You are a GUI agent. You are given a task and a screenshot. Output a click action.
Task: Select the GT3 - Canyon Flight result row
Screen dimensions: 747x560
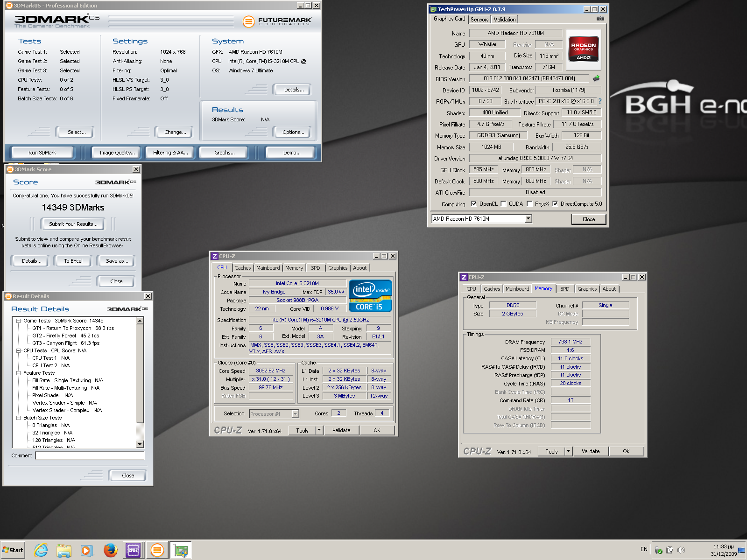click(x=66, y=343)
